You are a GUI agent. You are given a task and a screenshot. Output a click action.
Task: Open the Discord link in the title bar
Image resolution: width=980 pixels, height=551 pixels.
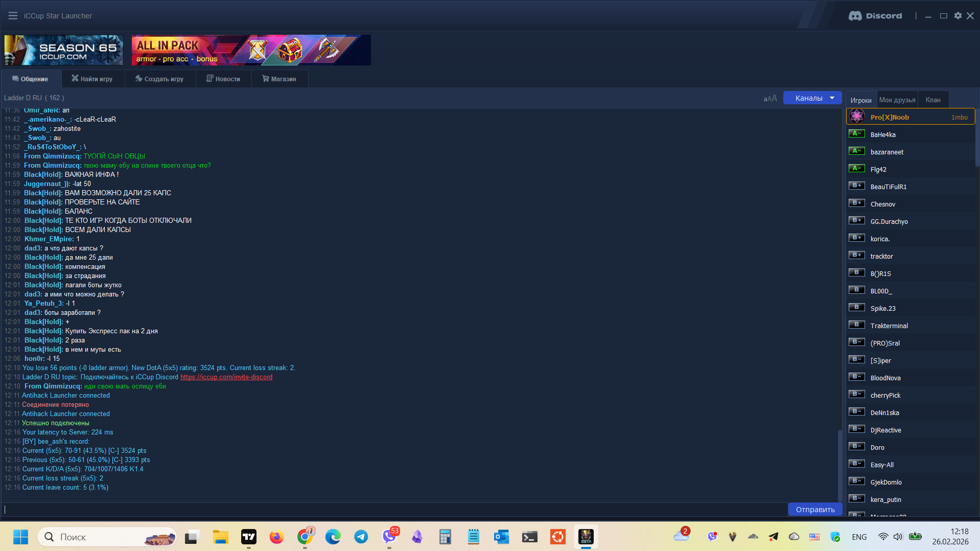[875, 16]
